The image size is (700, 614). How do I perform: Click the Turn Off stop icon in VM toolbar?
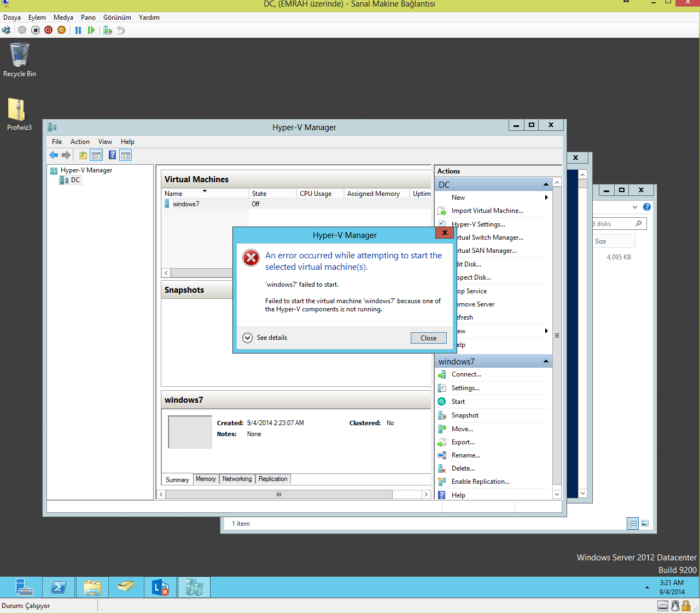[x=35, y=30]
